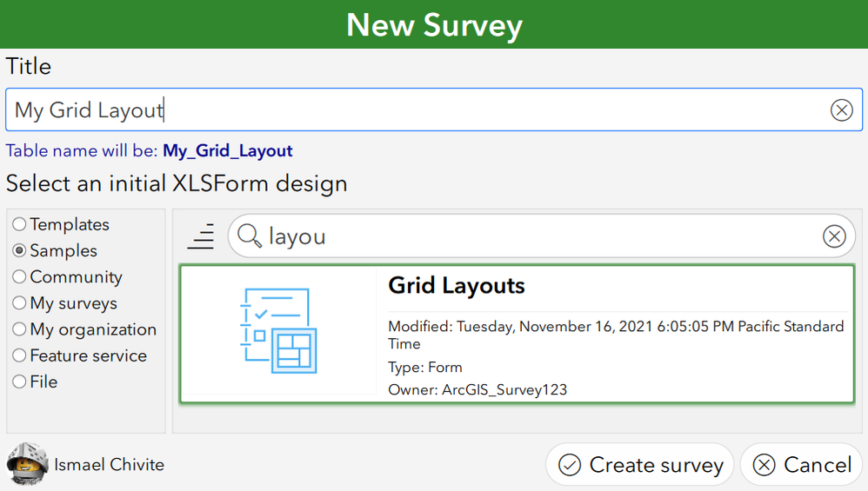The height and width of the screenshot is (491, 868).
Task: Click the Owner ArcGIS_Survey123 text
Action: pyautogui.click(x=477, y=389)
